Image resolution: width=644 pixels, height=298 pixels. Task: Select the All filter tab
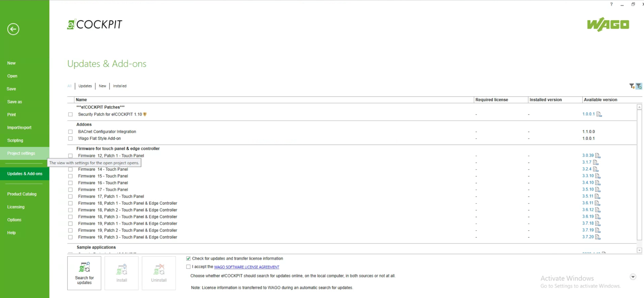click(x=70, y=86)
